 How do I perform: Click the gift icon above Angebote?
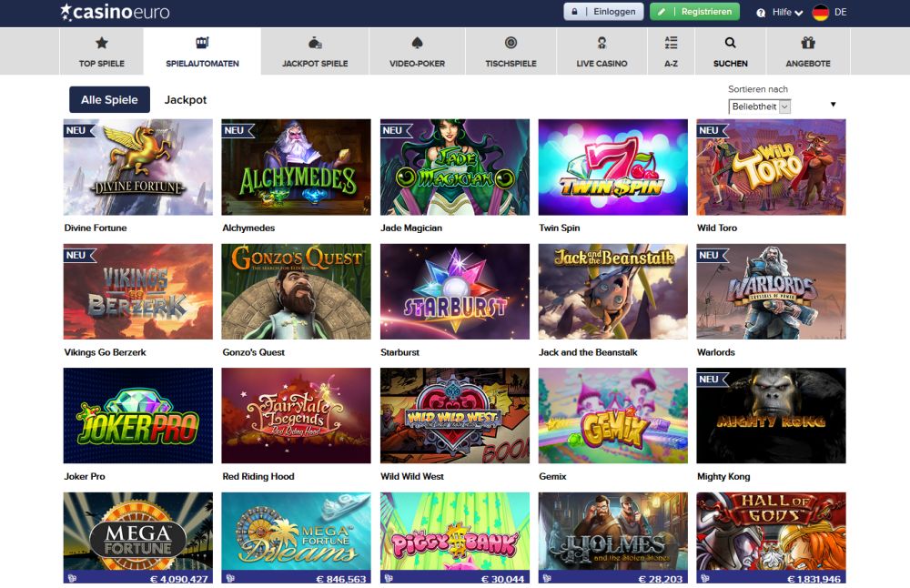pos(808,43)
